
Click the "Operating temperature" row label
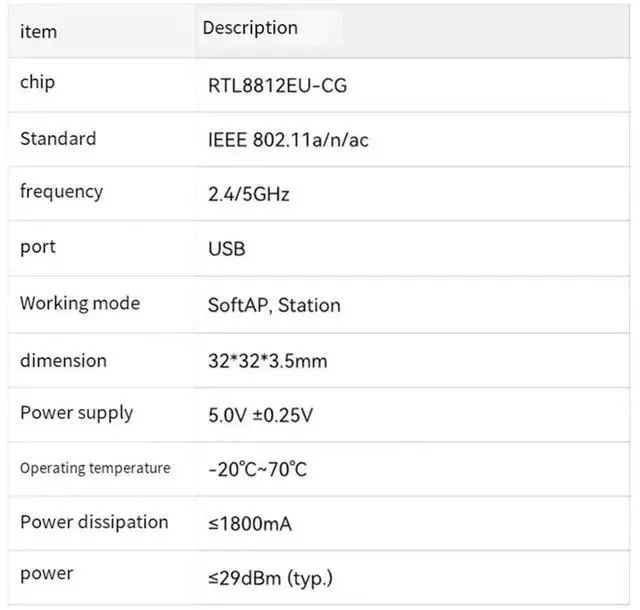click(x=95, y=468)
